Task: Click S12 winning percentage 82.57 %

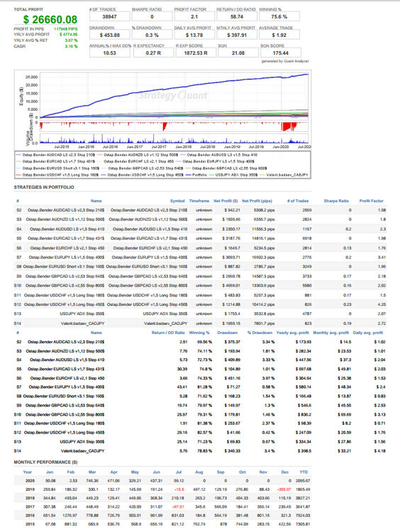Action: (204, 433)
